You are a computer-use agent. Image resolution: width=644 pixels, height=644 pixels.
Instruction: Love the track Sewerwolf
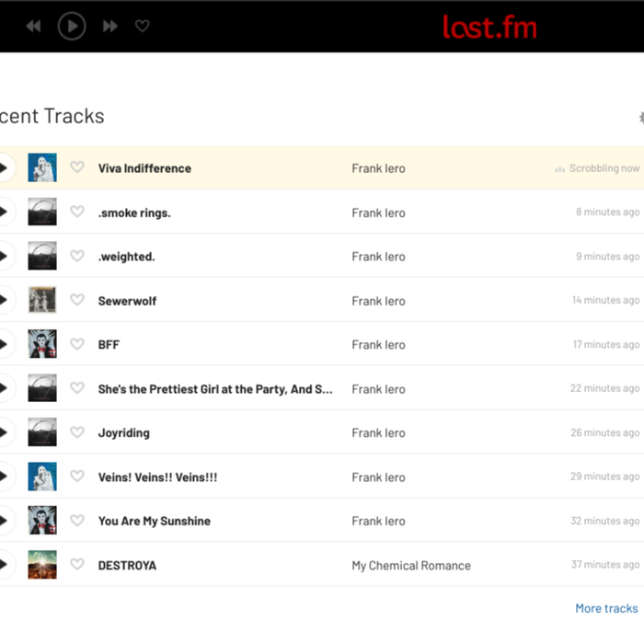point(77,301)
